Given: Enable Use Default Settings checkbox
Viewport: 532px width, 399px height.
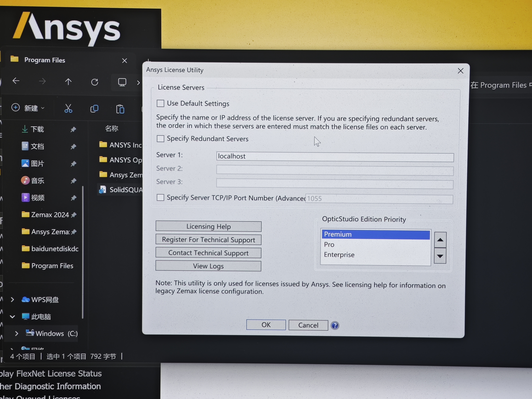Looking at the screenshot, I should click(160, 103).
